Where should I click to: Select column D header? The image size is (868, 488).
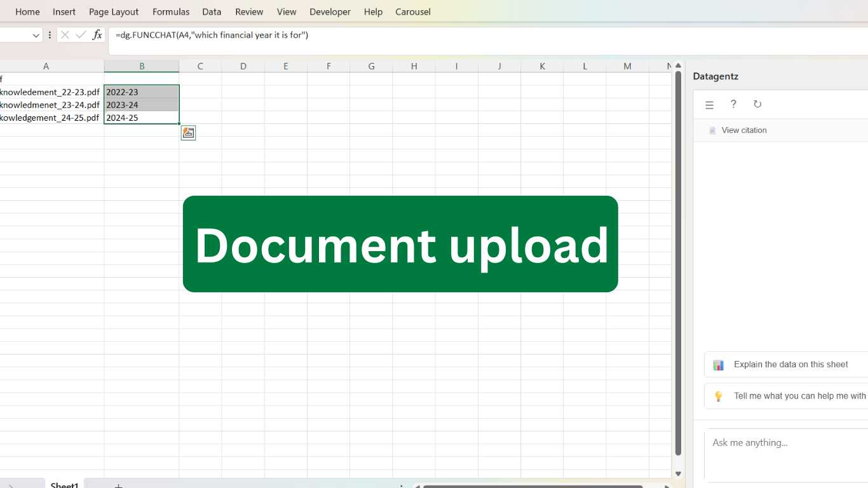coord(243,66)
